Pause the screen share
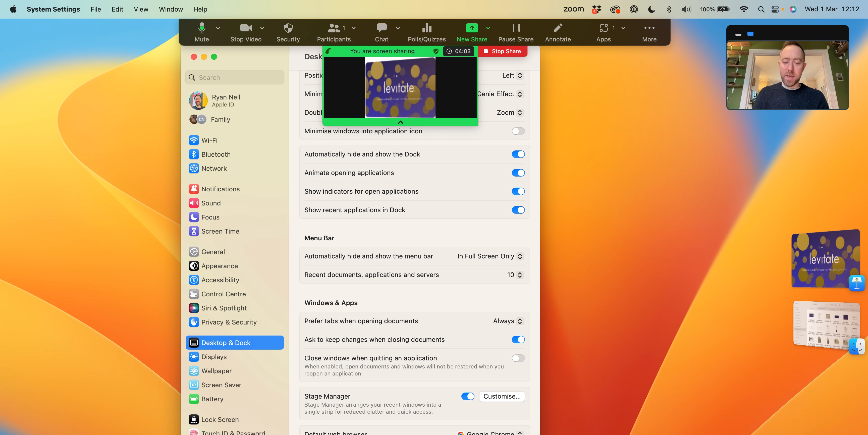Image resolution: width=868 pixels, height=435 pixels. [516, 32]
